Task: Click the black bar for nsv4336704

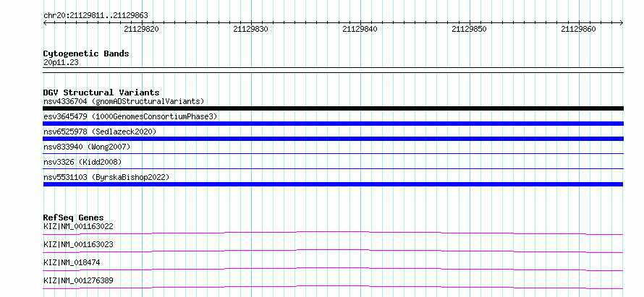Action: [x=333, y=108]
